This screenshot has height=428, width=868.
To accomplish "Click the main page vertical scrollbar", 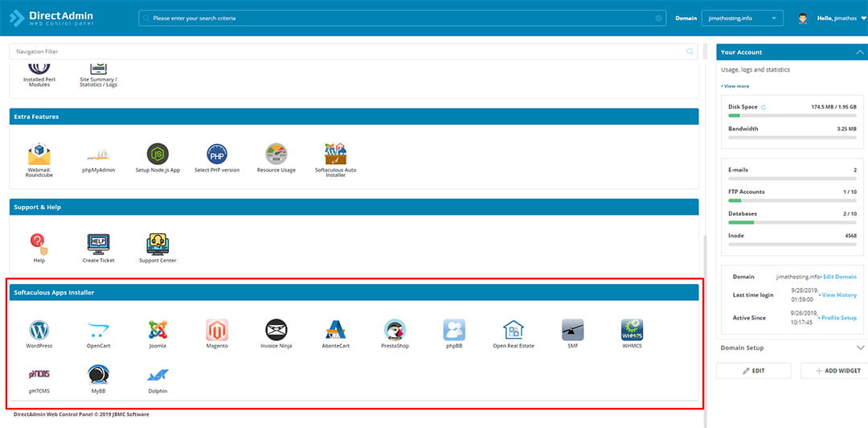I will 706,331.
